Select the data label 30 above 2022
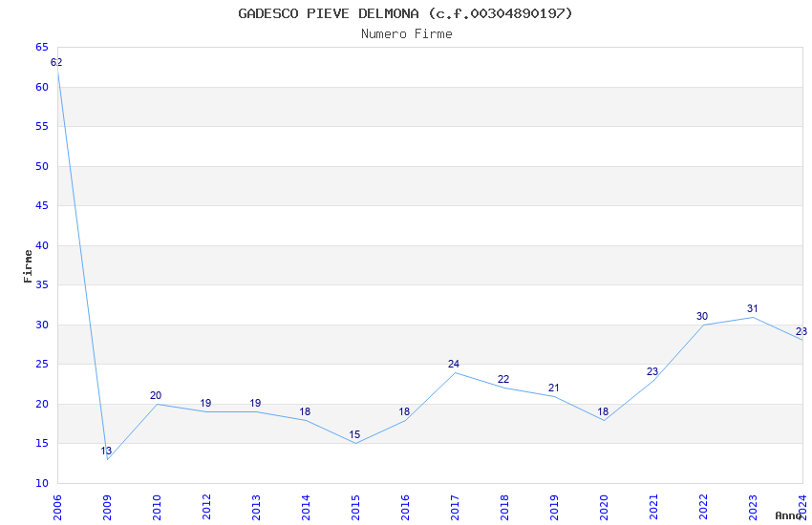 pyautogui.click(x=702, y=316)
